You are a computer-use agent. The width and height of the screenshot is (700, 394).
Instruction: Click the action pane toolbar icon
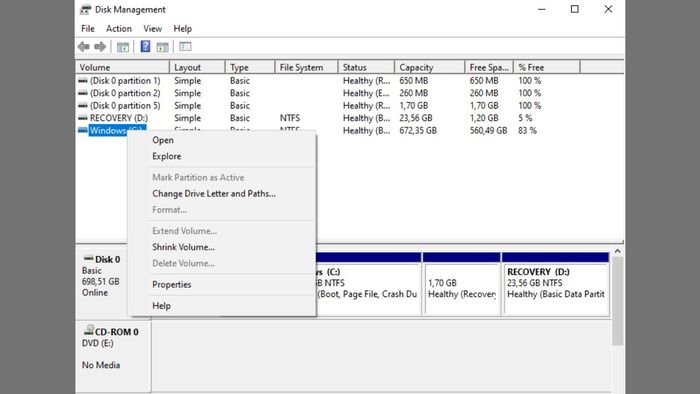coord(162,46)
